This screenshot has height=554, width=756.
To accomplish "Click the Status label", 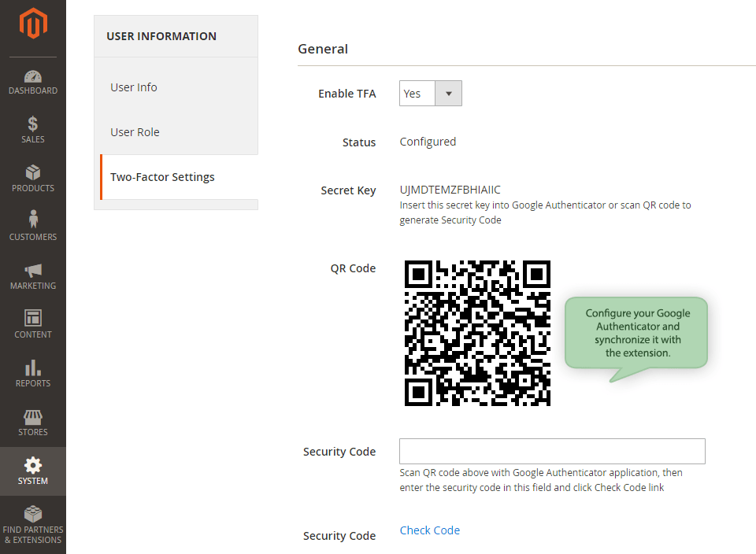I will click(x=359, y=142).
